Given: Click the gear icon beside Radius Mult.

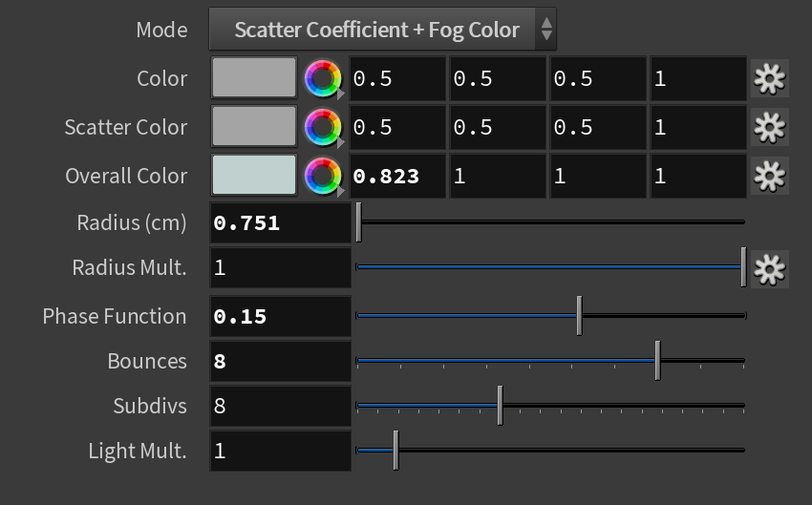Looking at the screenshot, I should [x=770, y=269].
